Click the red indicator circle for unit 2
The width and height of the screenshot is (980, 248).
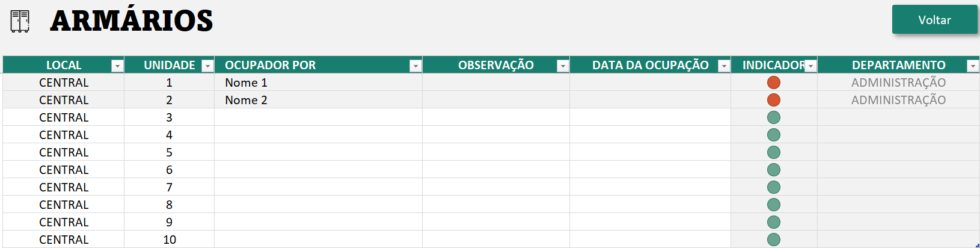pyautogui.click(x=774, y=100)
